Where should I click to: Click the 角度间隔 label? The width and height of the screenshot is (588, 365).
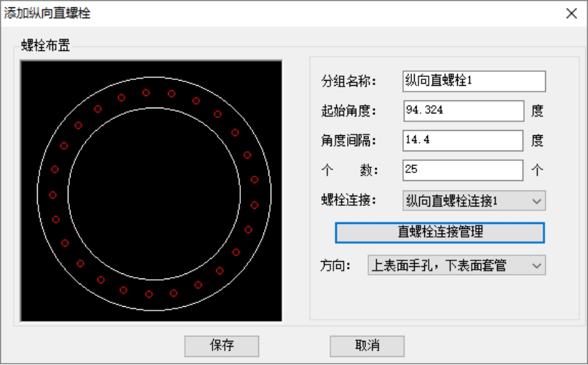[x=349, y=140]
